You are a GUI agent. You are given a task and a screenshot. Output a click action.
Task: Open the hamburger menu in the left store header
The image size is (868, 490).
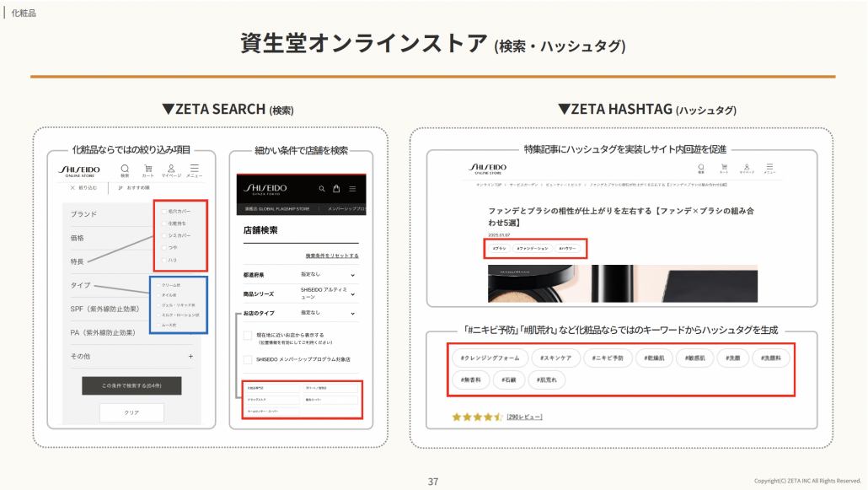click(x=195, y=170)
